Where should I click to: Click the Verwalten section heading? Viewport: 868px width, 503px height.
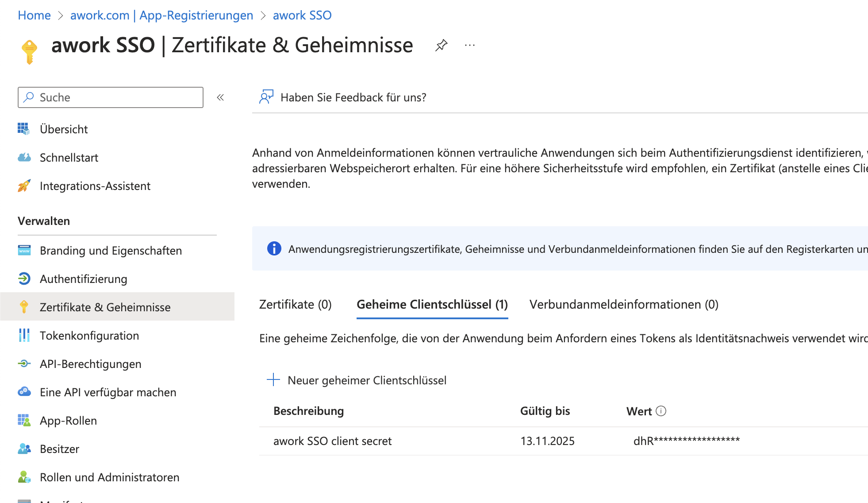(x=44, y=221)
